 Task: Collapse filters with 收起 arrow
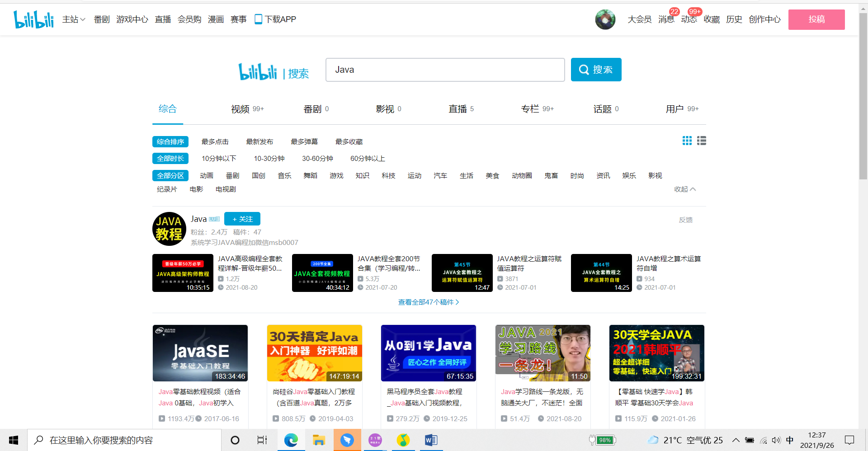pos(685,189)
